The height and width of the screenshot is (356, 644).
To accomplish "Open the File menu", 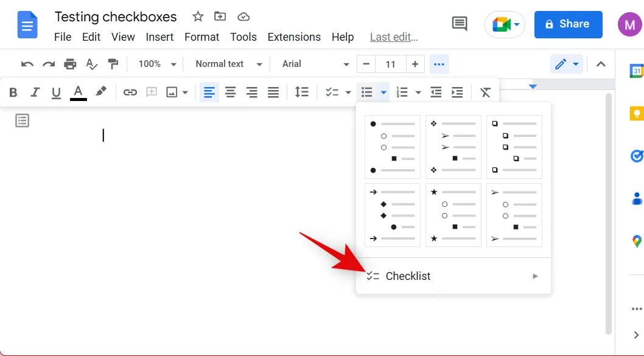I will [x=63, y=37].
